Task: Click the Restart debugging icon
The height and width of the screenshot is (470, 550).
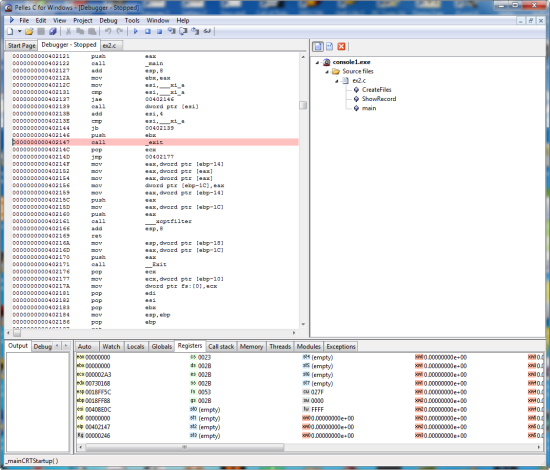Action: tap(148, 32)
